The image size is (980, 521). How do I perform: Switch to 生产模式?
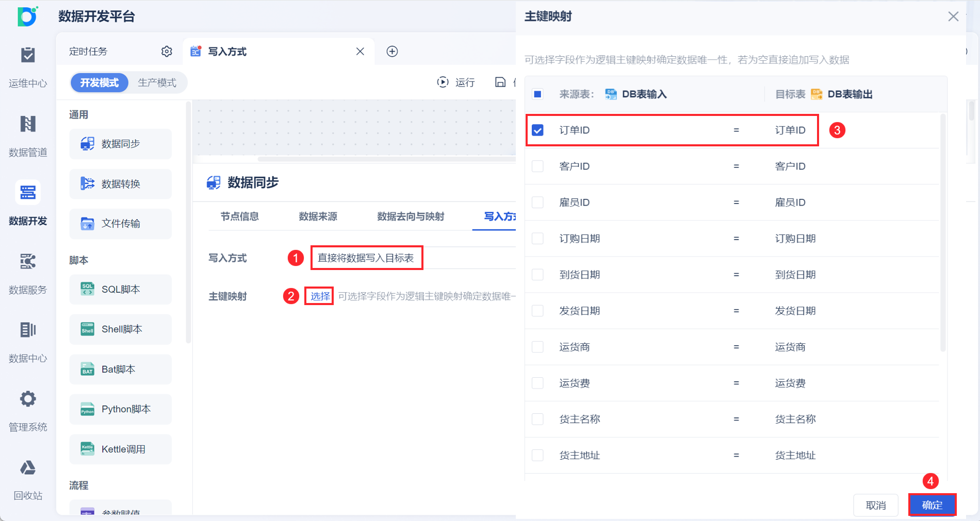point(157,82)
